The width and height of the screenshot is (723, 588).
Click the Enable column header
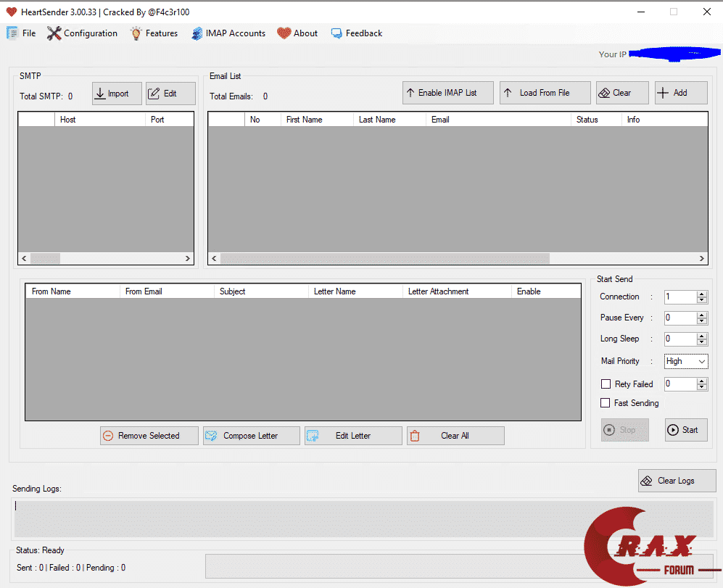point(546,291)
